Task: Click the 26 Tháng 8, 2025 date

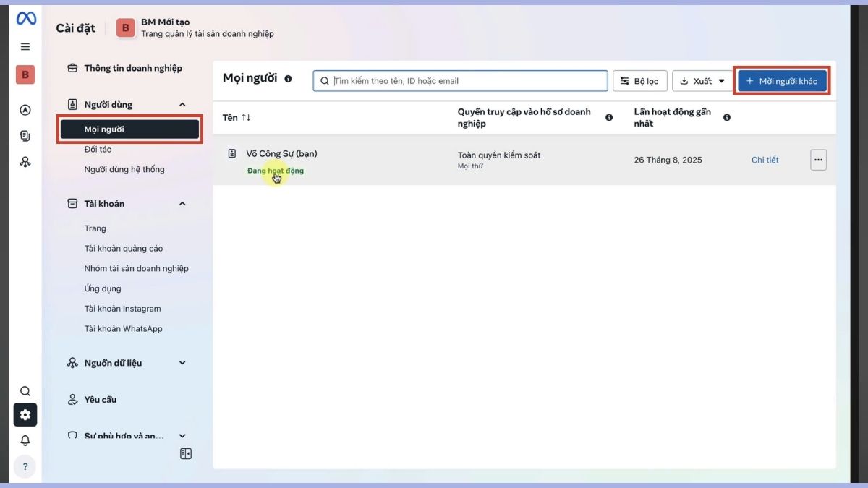Action: [668, 160]
